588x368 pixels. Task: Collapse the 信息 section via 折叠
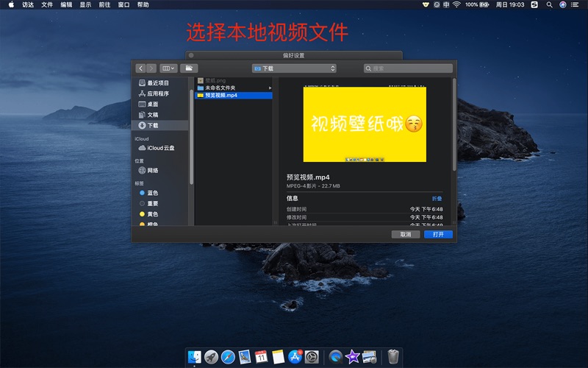(x=437, y=199)
